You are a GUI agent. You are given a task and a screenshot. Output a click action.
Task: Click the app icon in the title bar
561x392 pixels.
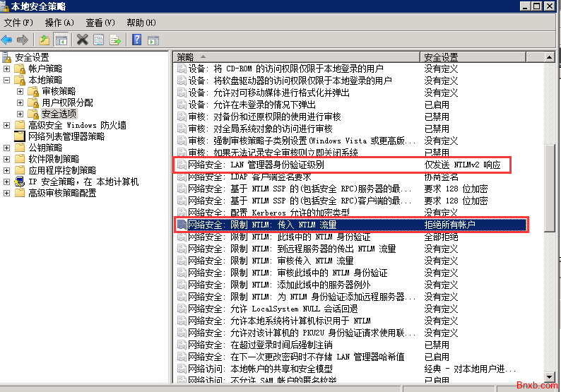5,6
